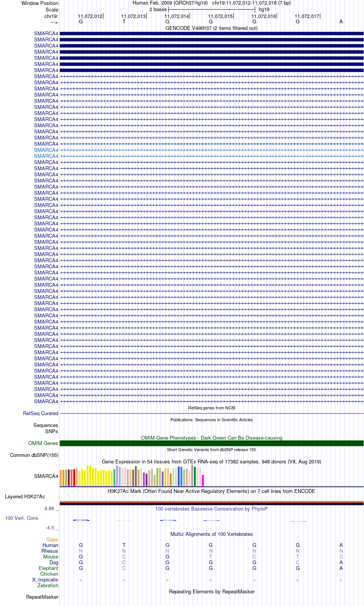364x606 pixels.
Task: Click the Zebrafish alignment row label
Action: click(48, 586)
